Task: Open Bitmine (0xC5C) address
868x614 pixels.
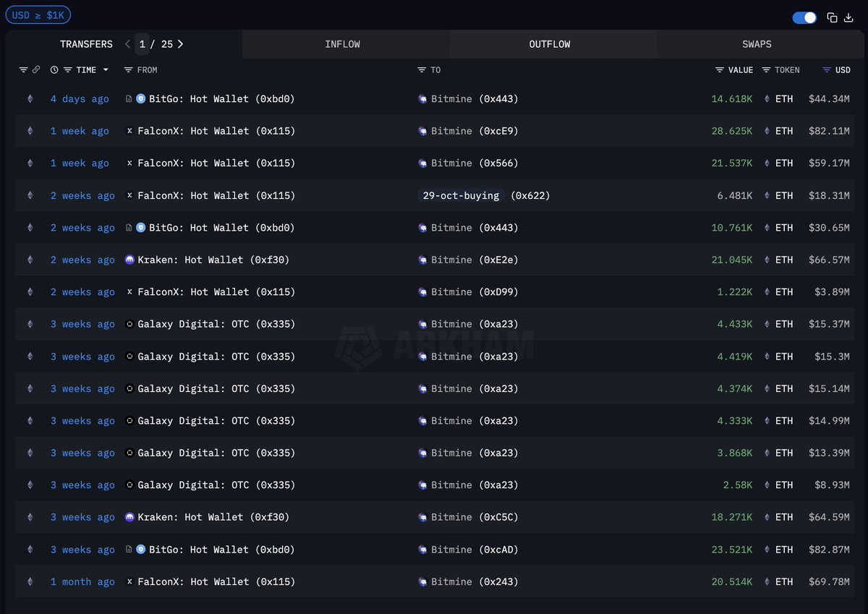Action: pyautogui.click(x=475, y=517)
